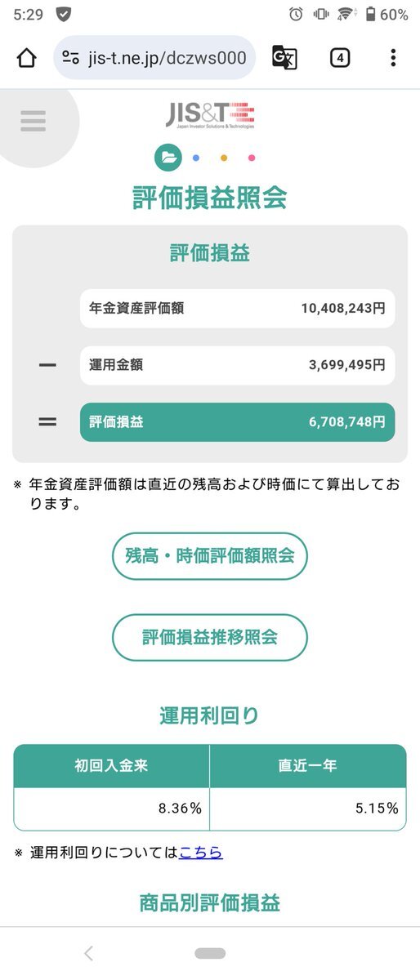Select the yellow step dot
Viewport: 420px width, 980px height.
coord(224,158)
